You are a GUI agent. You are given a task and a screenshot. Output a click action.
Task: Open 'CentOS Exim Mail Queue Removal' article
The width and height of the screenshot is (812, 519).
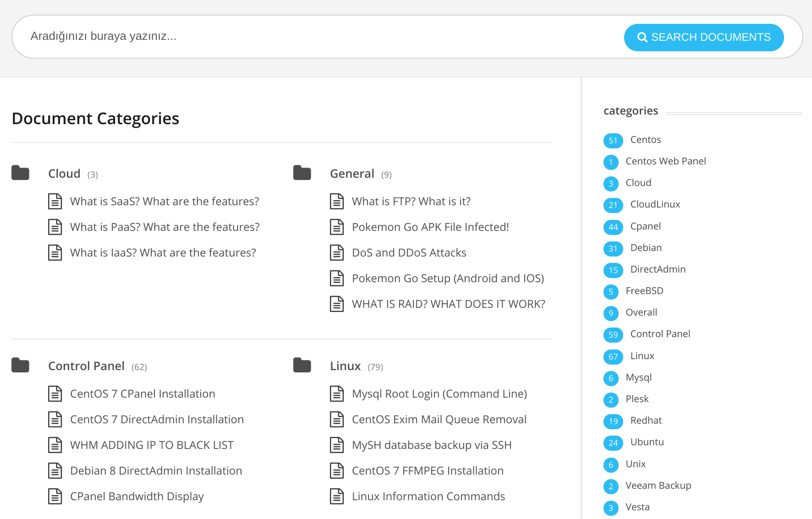pos(439,419)
